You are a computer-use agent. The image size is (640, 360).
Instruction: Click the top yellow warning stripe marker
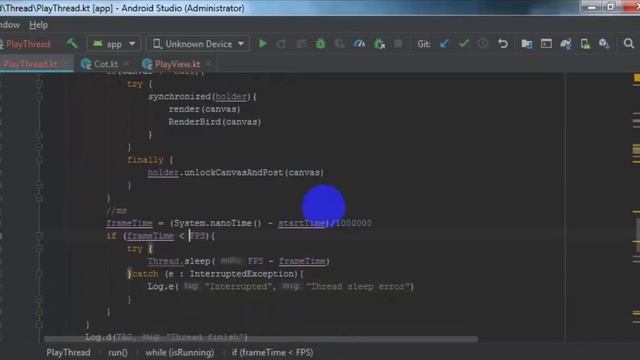(636, 78)
